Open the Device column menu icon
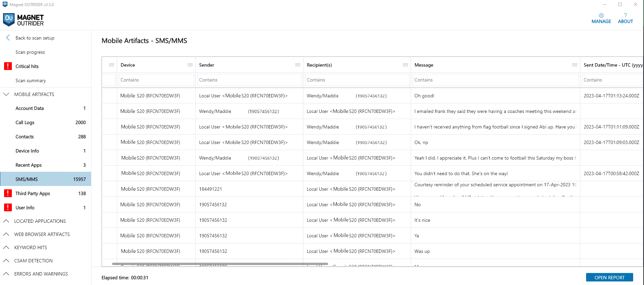Screen dimensions: 644x285 pos(190,65)
